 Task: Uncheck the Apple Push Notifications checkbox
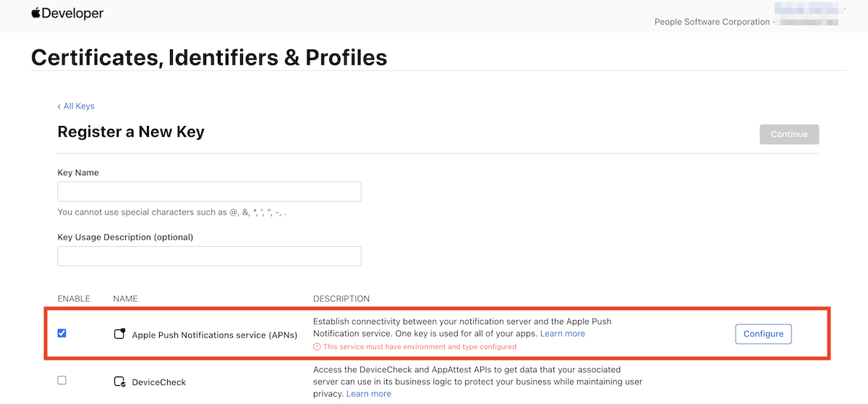point(61,333)
